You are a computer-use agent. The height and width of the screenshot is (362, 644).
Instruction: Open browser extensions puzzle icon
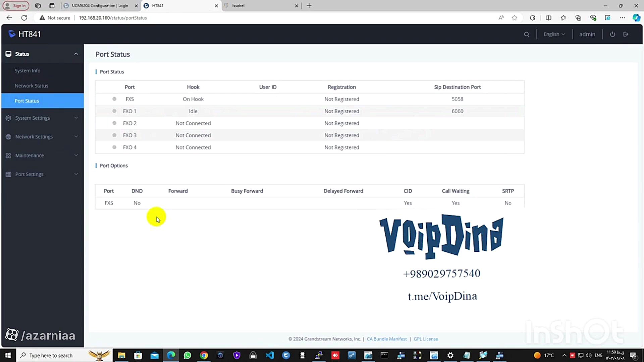coord(532,18)
